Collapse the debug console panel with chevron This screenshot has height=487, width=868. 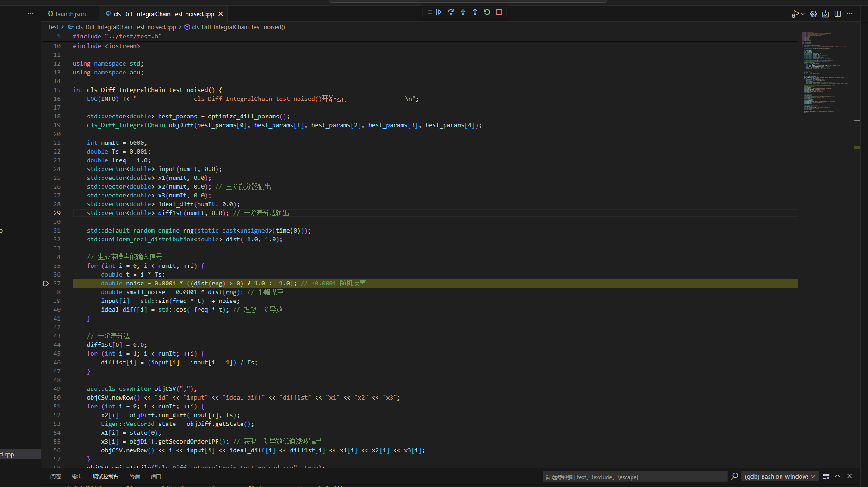point(837,476)
